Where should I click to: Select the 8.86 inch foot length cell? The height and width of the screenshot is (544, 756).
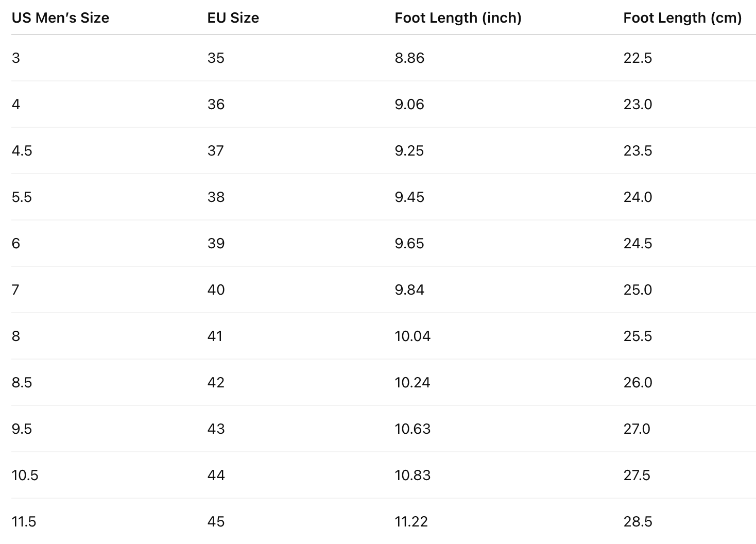click(x=409, y=58)
